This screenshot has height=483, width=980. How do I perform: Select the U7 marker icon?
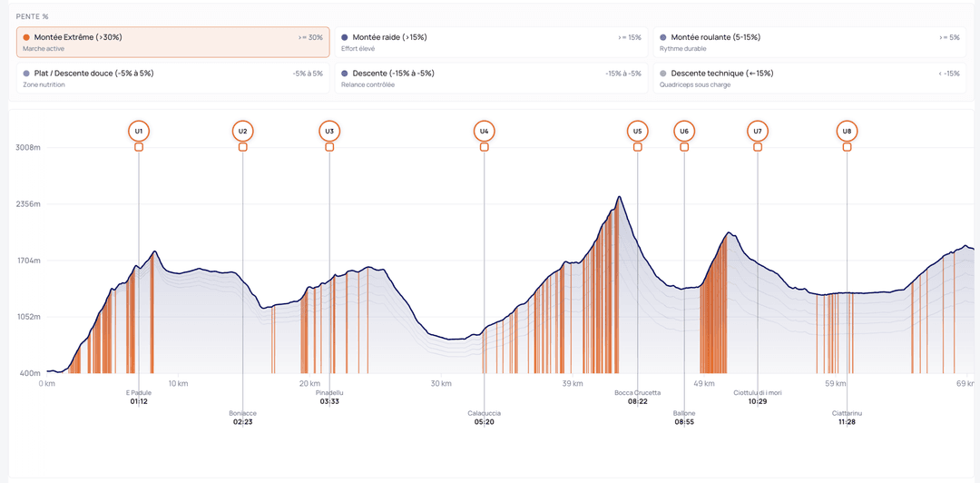(x=758, y=132)
